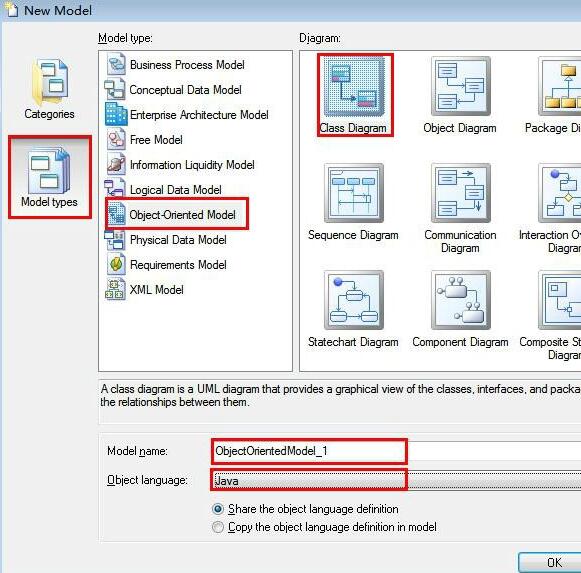Choose the Communication Diagram thumbnail
This screenshot has height=573, width=581.
461,193
